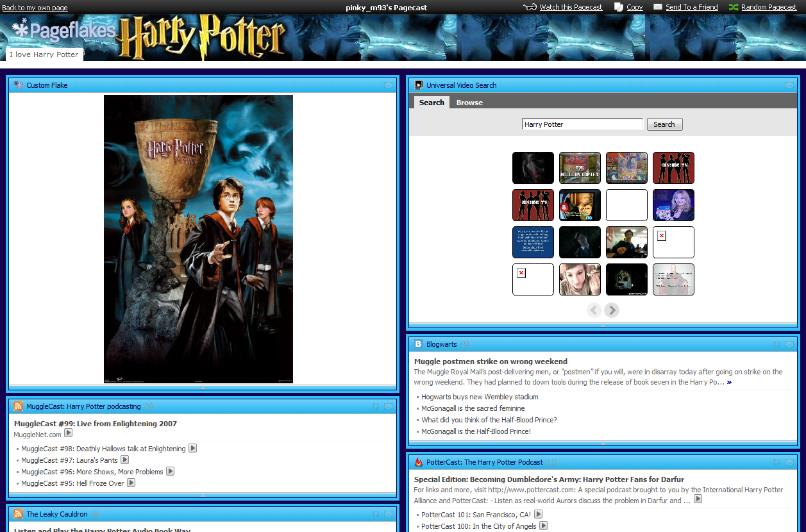The width and height of the screenshot is (806, 532).
Task: Open McGonagall is the Half-Blood Prince!
Action: 476,431
